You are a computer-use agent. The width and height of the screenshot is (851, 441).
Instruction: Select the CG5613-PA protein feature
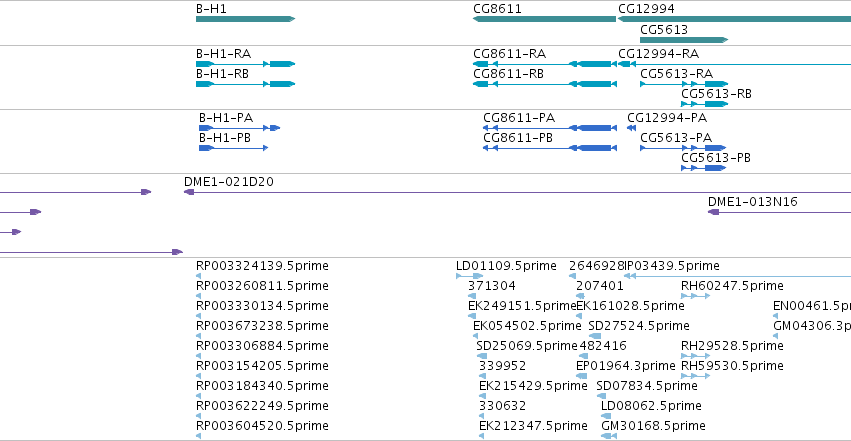tap(683, 148)
